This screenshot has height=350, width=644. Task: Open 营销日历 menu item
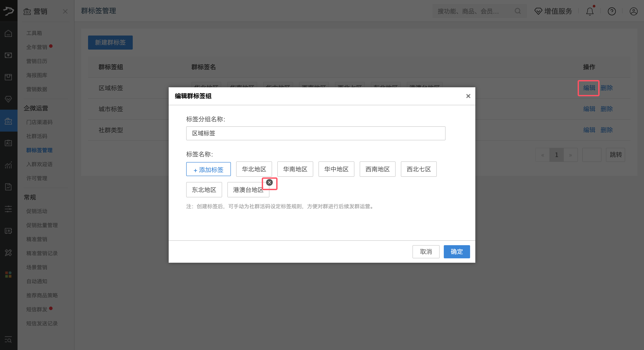[x=37, y=61]
